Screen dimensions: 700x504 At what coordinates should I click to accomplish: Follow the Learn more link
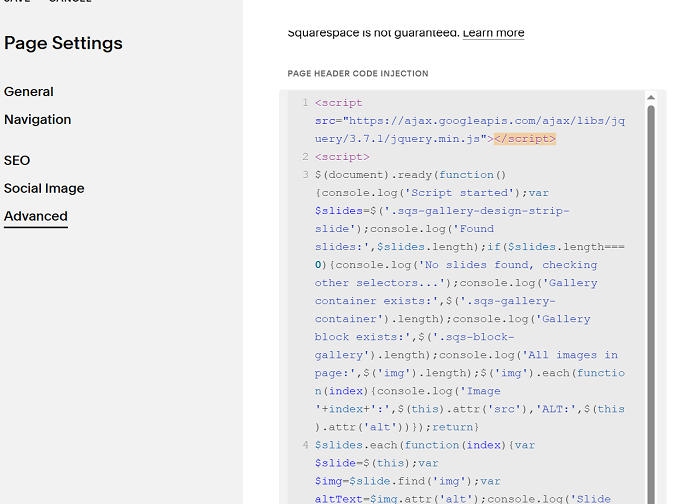[493, 33]
